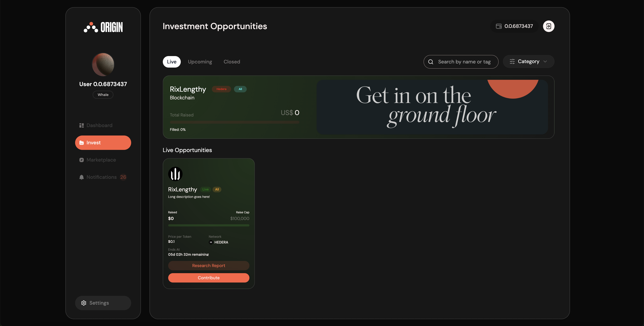Click the Hedera tag on banner

pyautogui.click(x=221, y=89)
